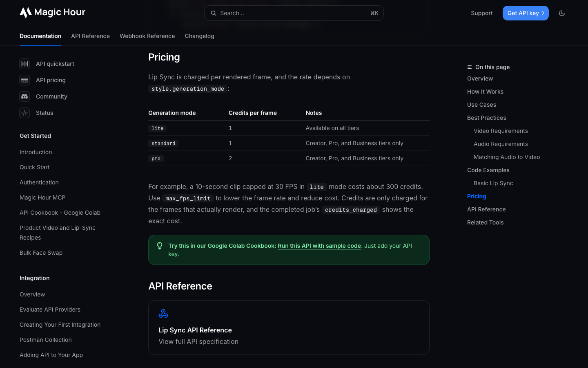
Task: Click the Status pulse icon
Action: coord(24,113)
